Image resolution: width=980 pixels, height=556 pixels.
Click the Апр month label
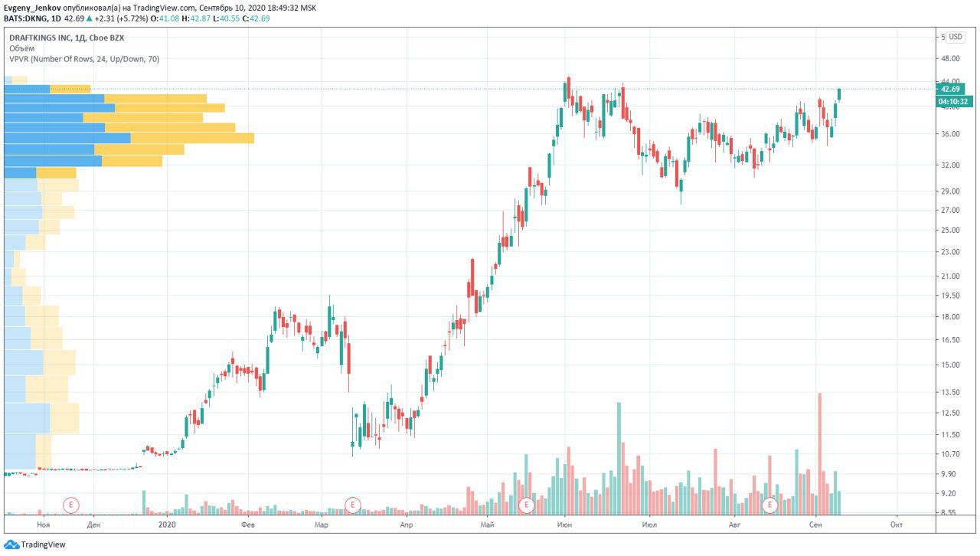pos(407,525)
